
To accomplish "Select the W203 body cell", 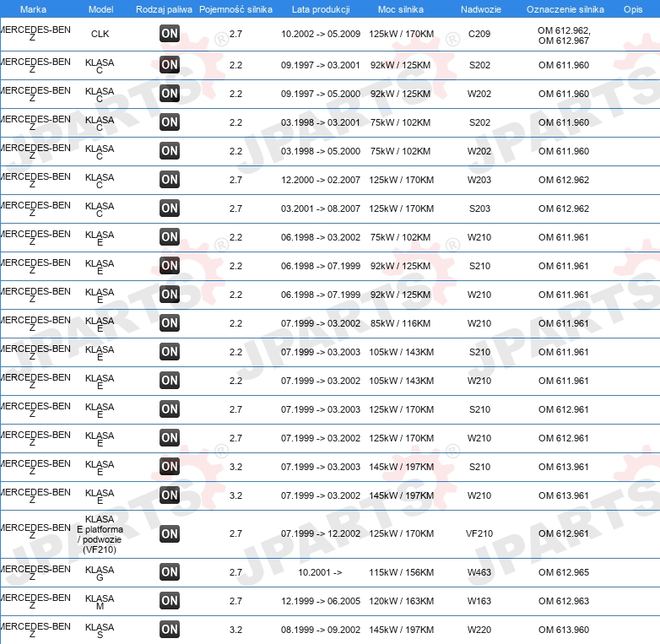I will pos(479,180).
